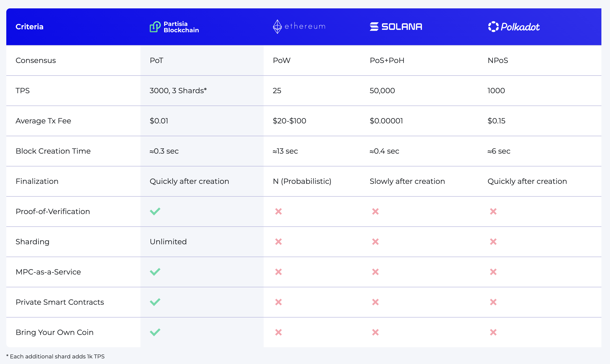This screenshot has height=364, width=610.
Task: Click the Unlimited sharding value
Action: point(168,242)
